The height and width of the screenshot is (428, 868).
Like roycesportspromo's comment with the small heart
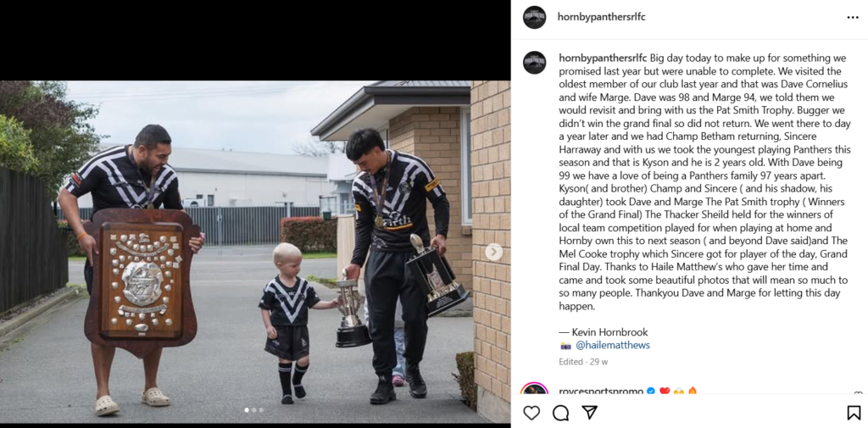[x=858, y=392]
